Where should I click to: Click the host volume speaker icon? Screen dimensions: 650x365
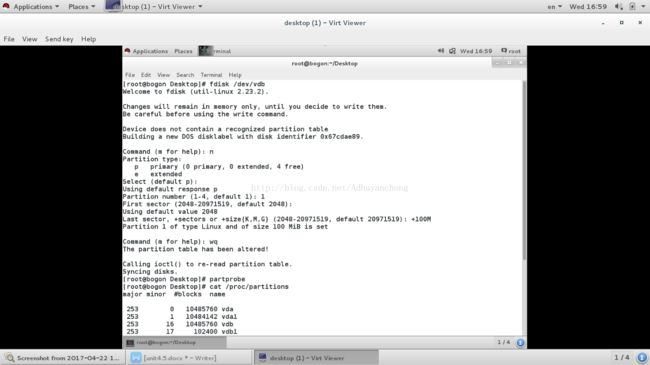point(618,7)
